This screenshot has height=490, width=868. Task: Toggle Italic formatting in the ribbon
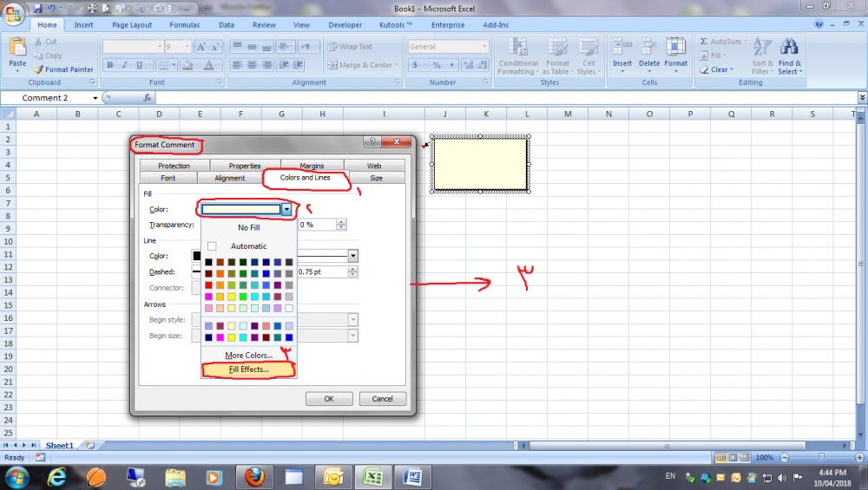point(124,65)
